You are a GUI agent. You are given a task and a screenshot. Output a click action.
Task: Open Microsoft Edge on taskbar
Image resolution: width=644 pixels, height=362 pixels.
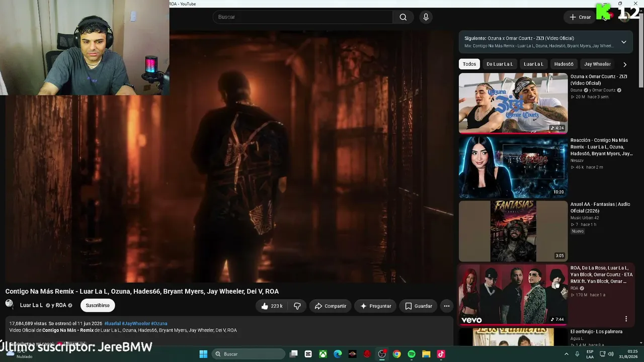(338, 354)
